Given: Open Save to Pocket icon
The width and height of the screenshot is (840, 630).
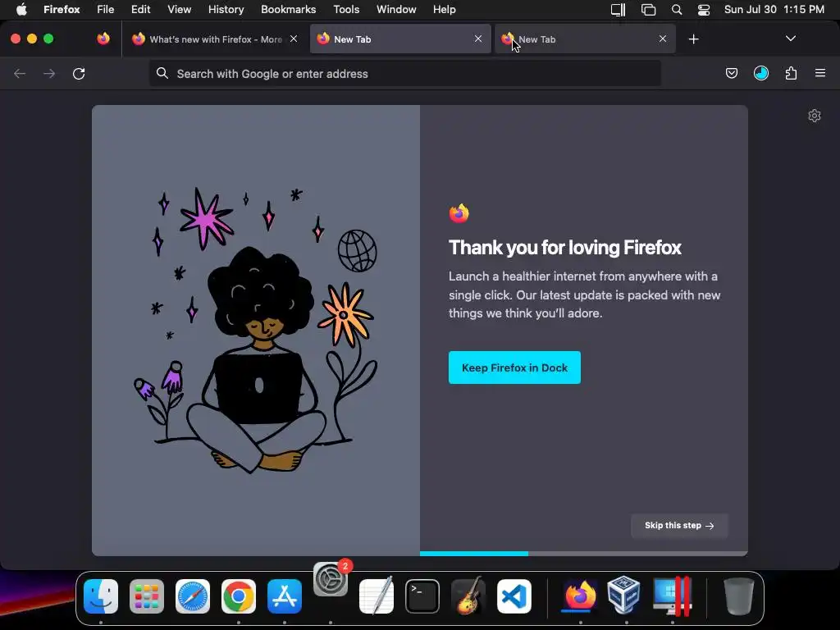Looking at the screenshot, I should tap(731, 73).
